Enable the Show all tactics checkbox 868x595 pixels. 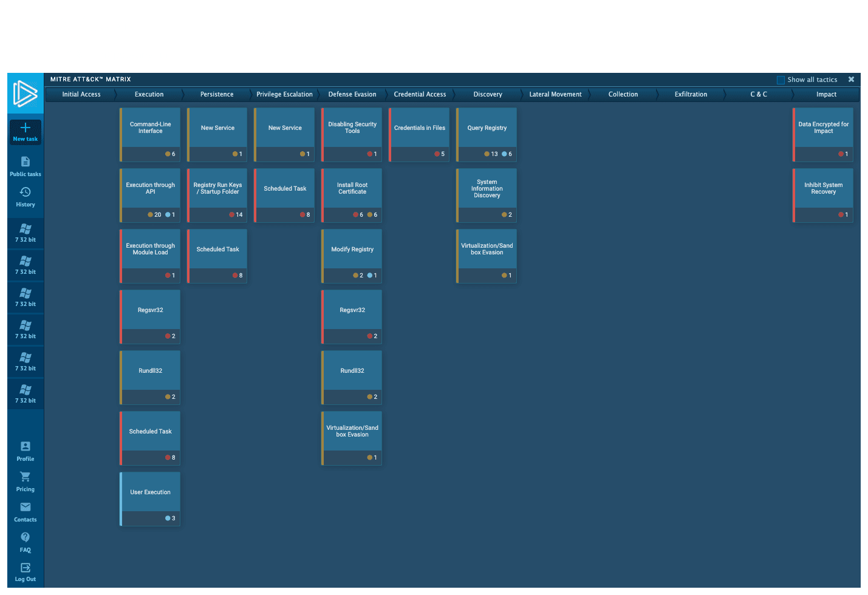point(781,80)
